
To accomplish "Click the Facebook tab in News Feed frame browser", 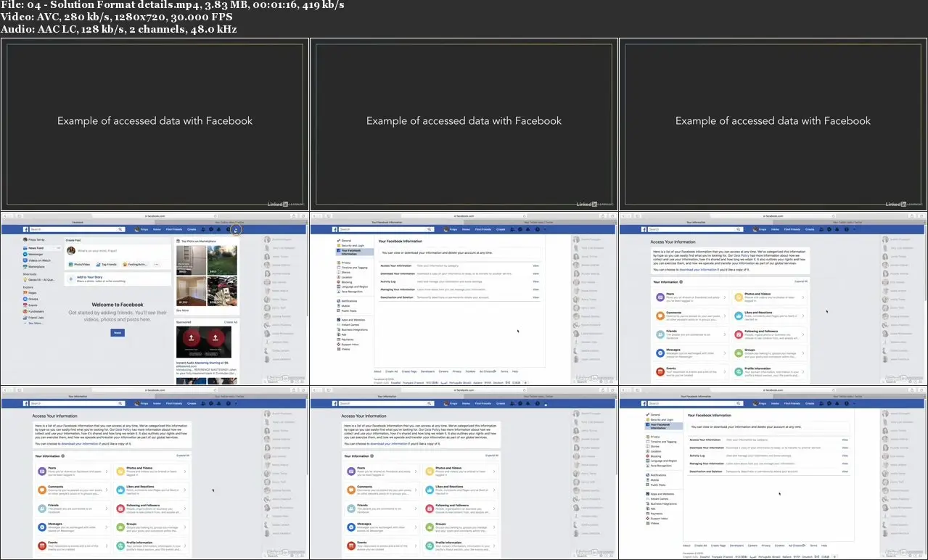I will (x=78, y=222).
